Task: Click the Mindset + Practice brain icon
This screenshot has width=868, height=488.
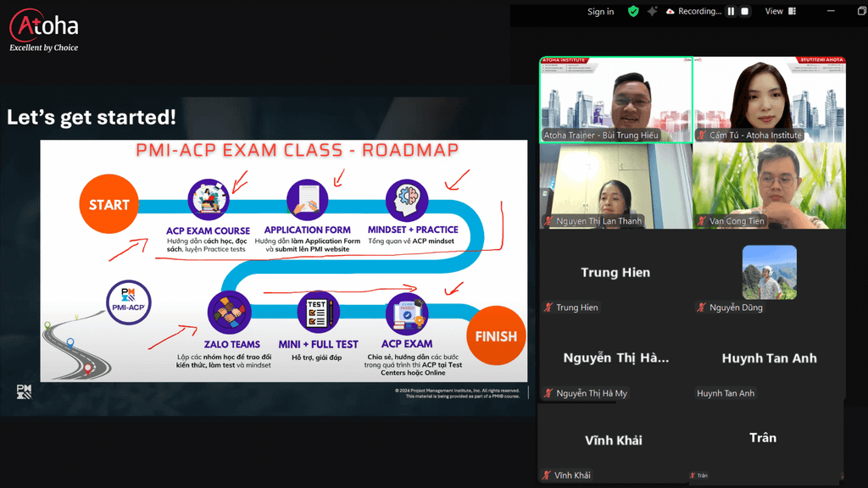Action: click(407, 199)
